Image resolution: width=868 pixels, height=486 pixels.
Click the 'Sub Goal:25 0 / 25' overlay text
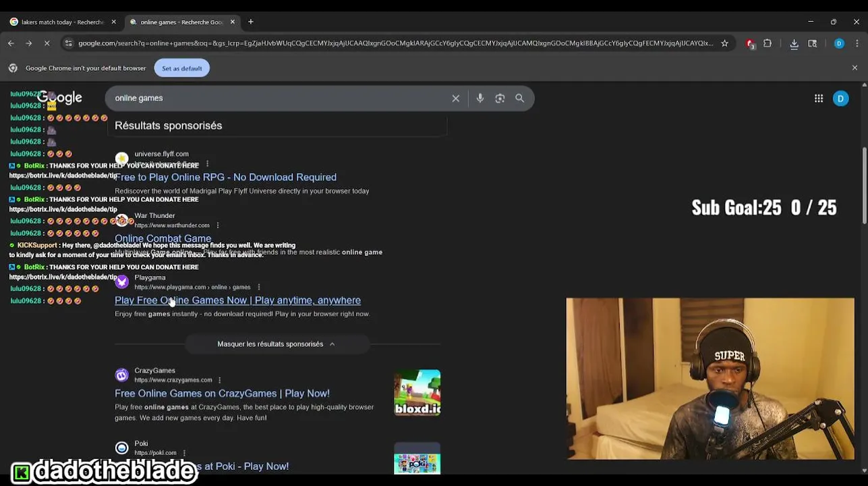coord(764,207)
